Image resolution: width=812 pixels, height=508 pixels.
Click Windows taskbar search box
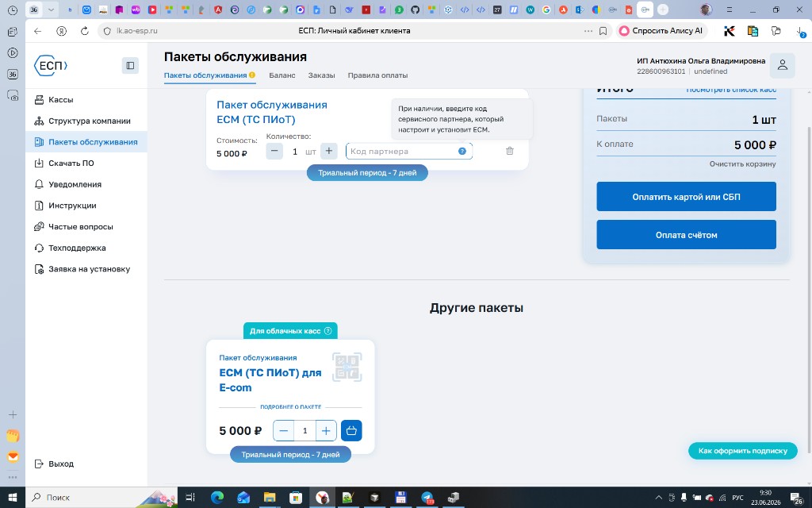click(101, 498)
